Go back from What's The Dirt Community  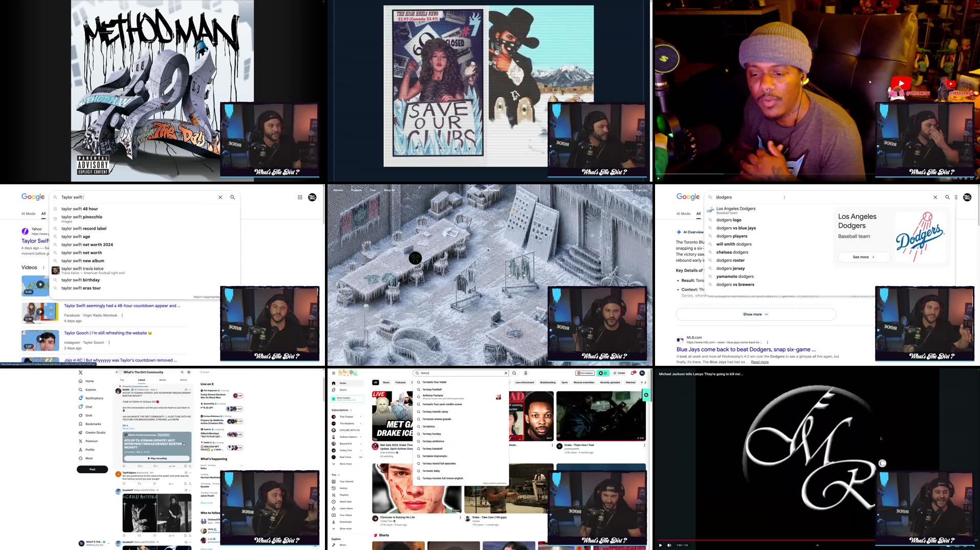tap(117, 372)
